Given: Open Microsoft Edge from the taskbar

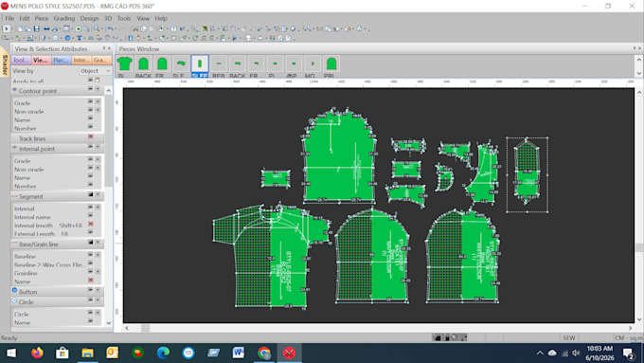Looking at the screenshot, I should coord(163,354).
